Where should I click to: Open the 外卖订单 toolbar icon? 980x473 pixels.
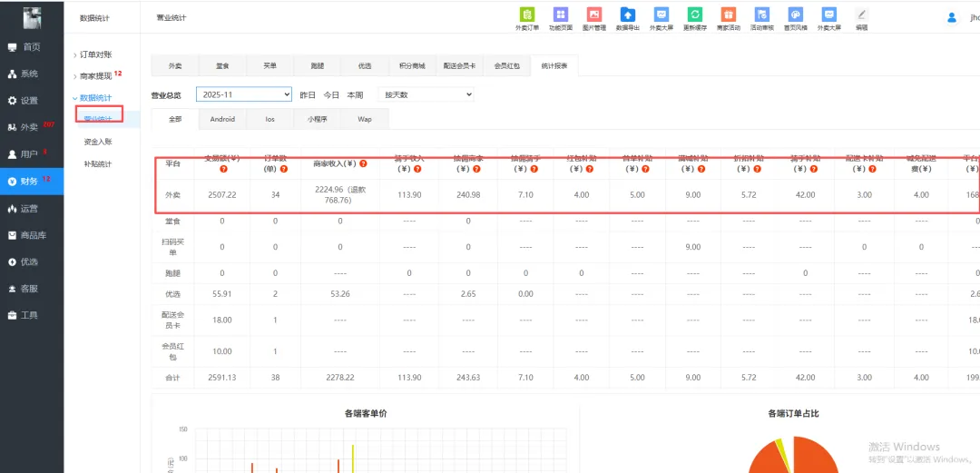(x=526, y=15)
